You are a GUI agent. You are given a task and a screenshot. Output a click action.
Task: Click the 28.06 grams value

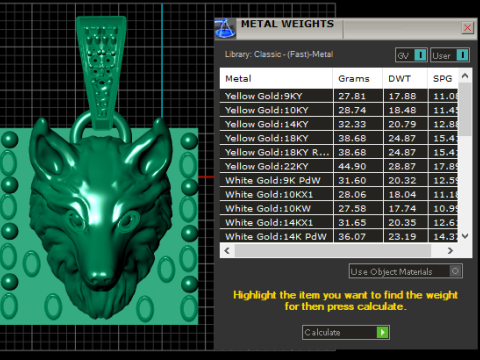(352, 194)
